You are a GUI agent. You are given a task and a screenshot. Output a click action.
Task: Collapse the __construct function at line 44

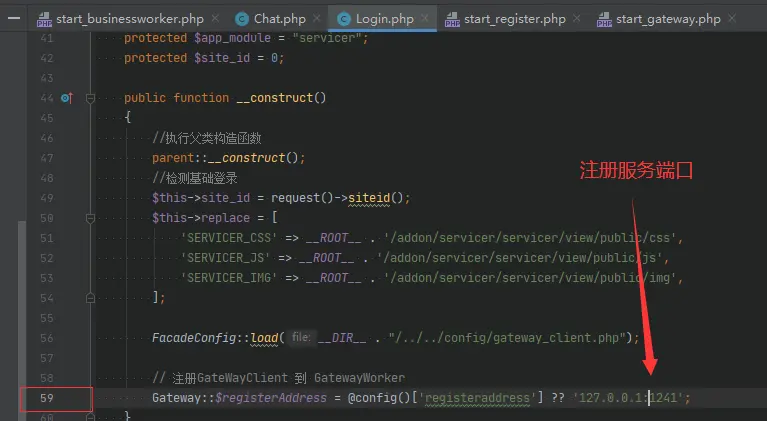(x=90, y=98)
